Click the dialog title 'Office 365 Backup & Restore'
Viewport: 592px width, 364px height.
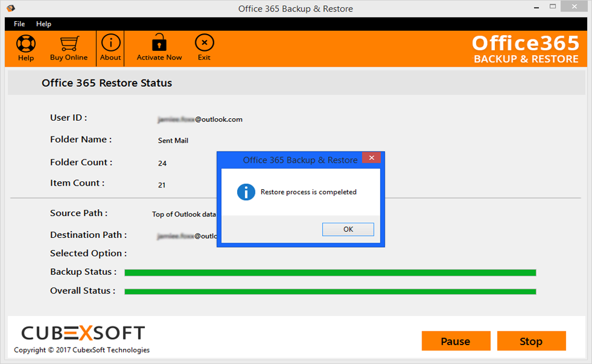point(300,160)
